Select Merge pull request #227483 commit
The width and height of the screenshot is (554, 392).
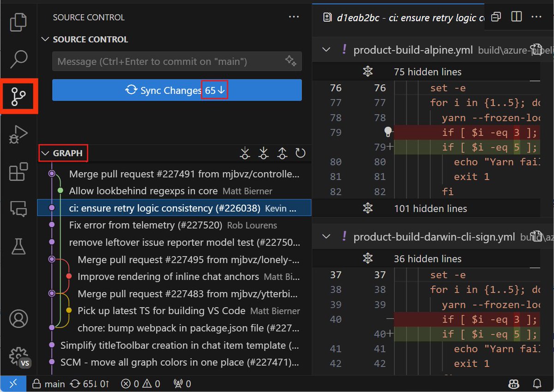click(x=174, y=294)
